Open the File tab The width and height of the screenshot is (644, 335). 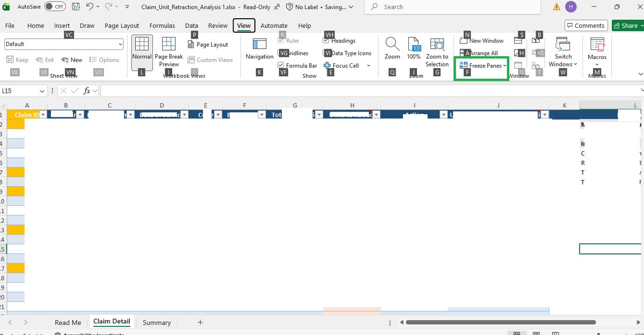(x=10, y=25)
